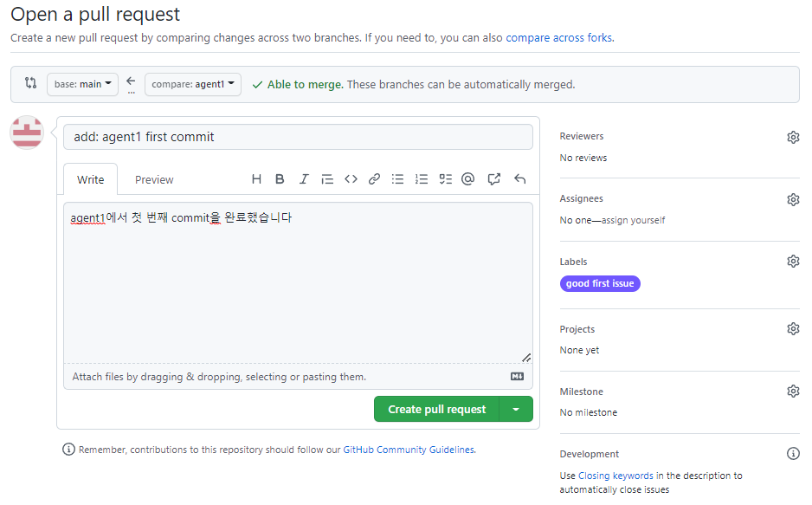Image resolution: width=812 pixels, height=505 pixels.
Task: Click the Labels heading
Action: point(573,262)
